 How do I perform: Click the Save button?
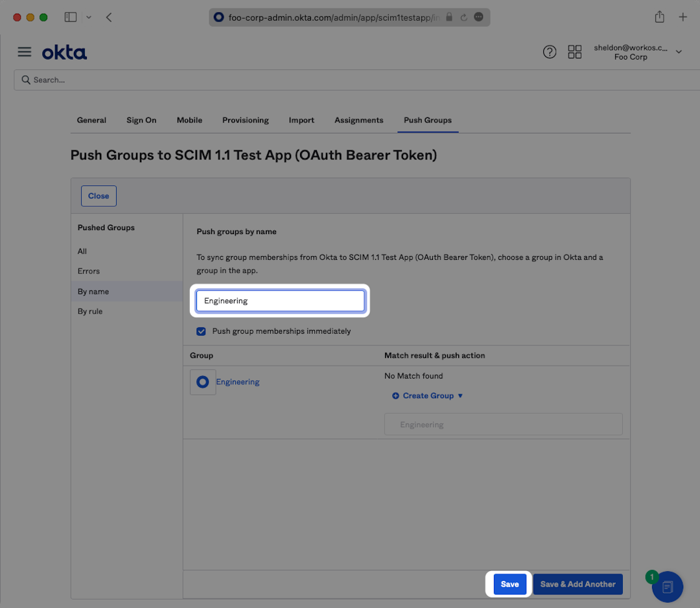[509, 584]
